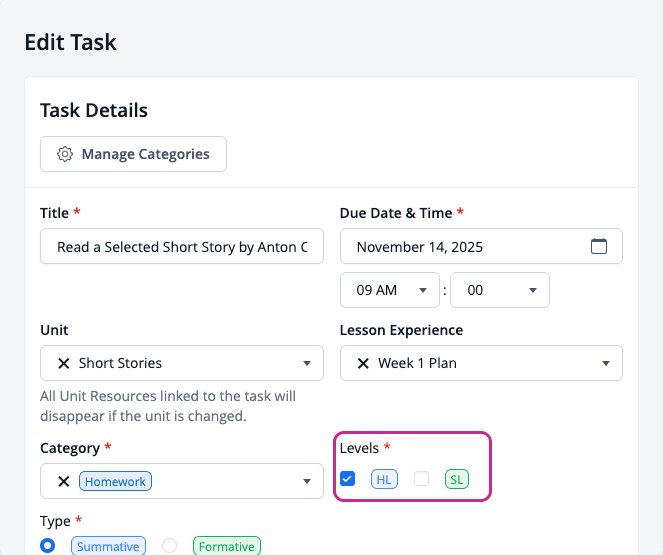663x555 pixels.
Task: Click the November 14, 2025 date field
Action: tap(481, 246)
